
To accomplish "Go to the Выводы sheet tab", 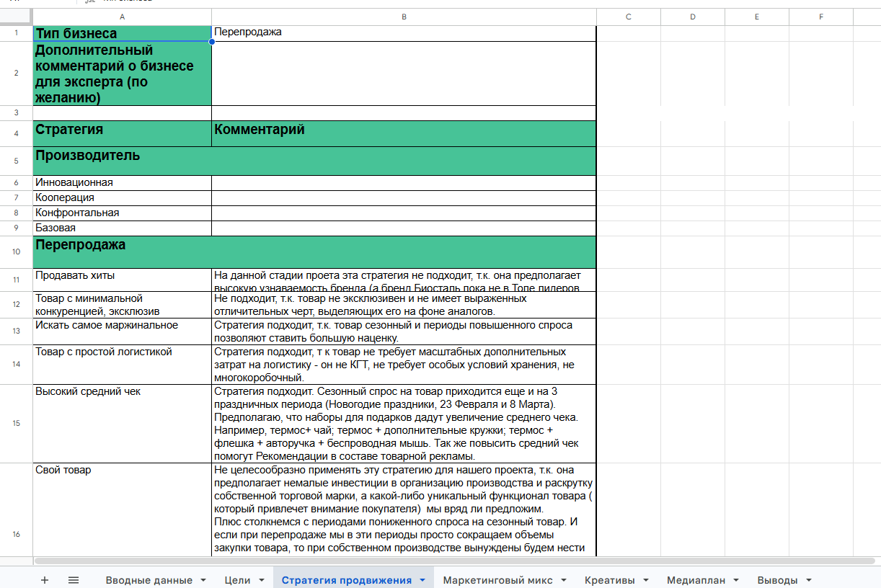I will pyautogui.click(x=778, y=580).
